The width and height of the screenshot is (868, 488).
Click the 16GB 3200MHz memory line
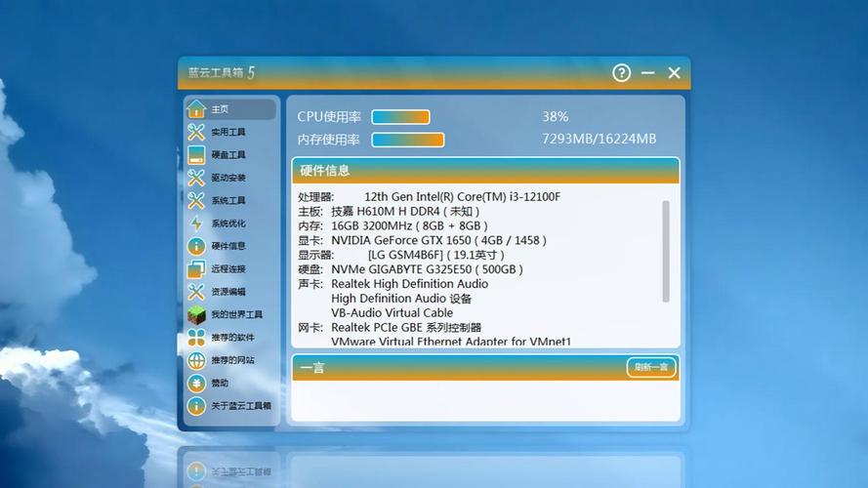[x=393, y=225]
